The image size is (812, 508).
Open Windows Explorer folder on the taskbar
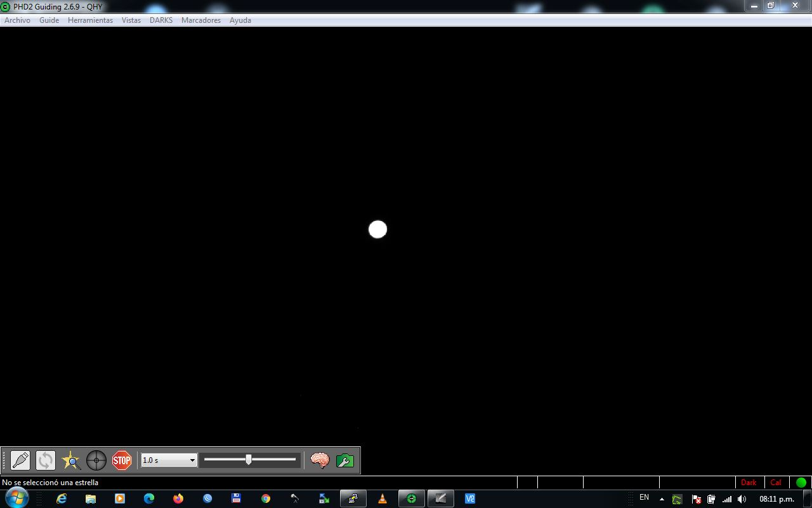pos(91,498)
